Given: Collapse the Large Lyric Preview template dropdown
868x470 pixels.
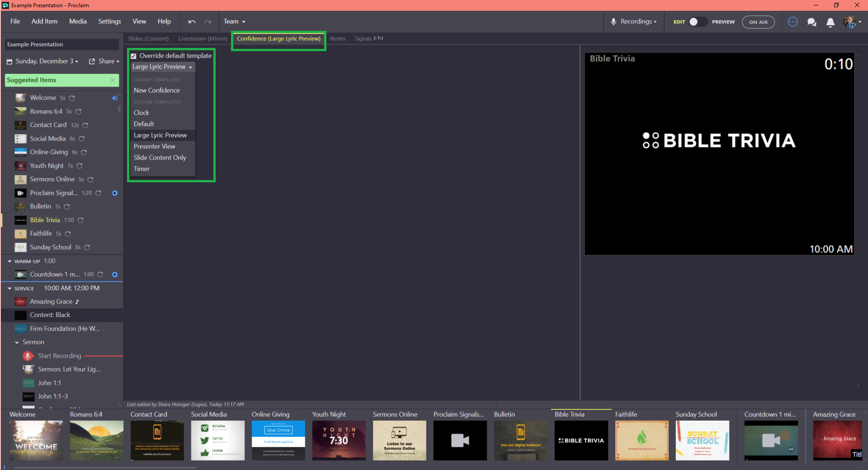Looking at the screenshot, I should tap(162, 66).
